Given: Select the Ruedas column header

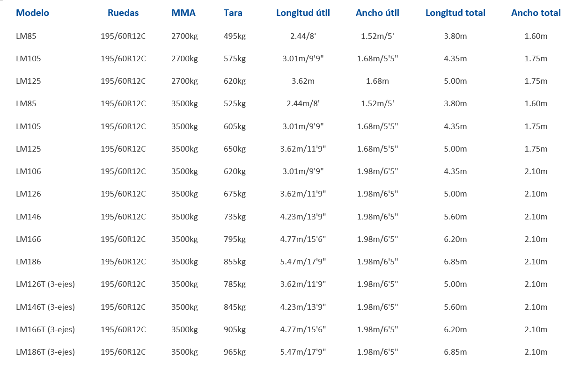Looking at the screenshot, I should click(x=123, y=13).
